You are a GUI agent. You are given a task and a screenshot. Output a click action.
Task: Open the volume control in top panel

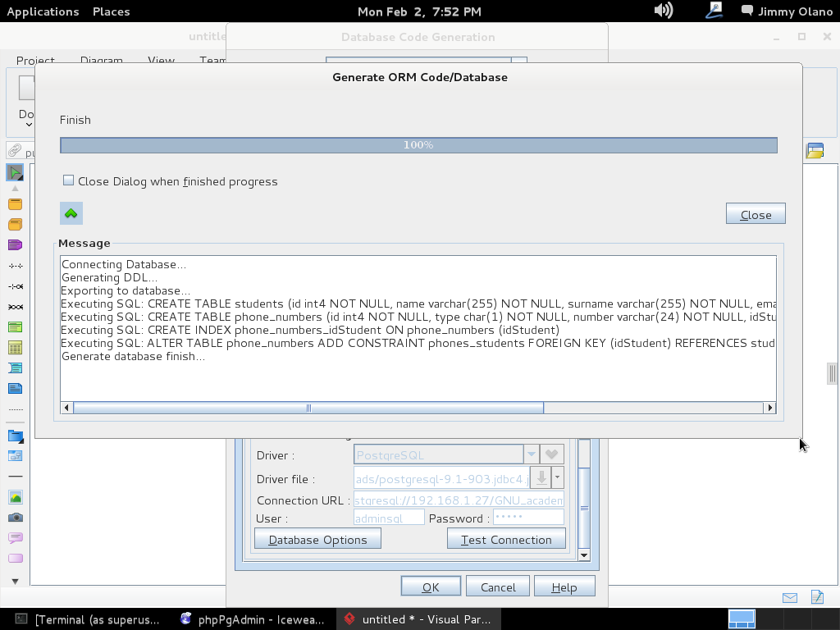(663, 11)
